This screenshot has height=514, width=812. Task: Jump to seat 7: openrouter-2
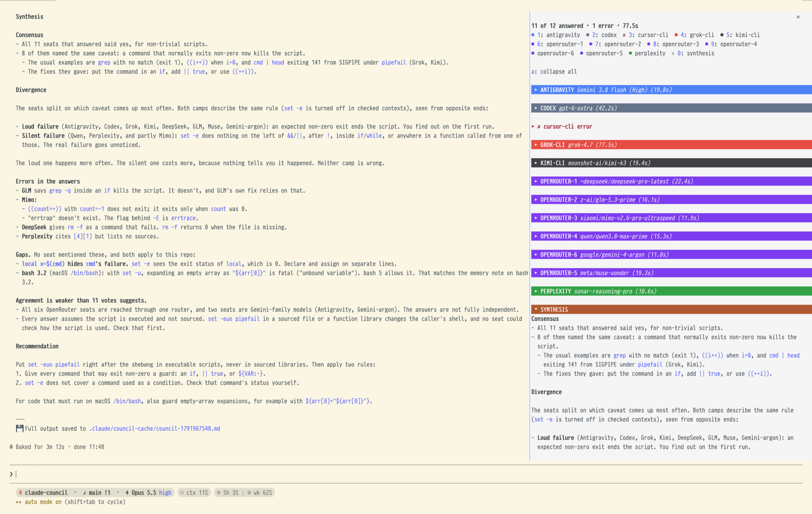coord(615,44)
